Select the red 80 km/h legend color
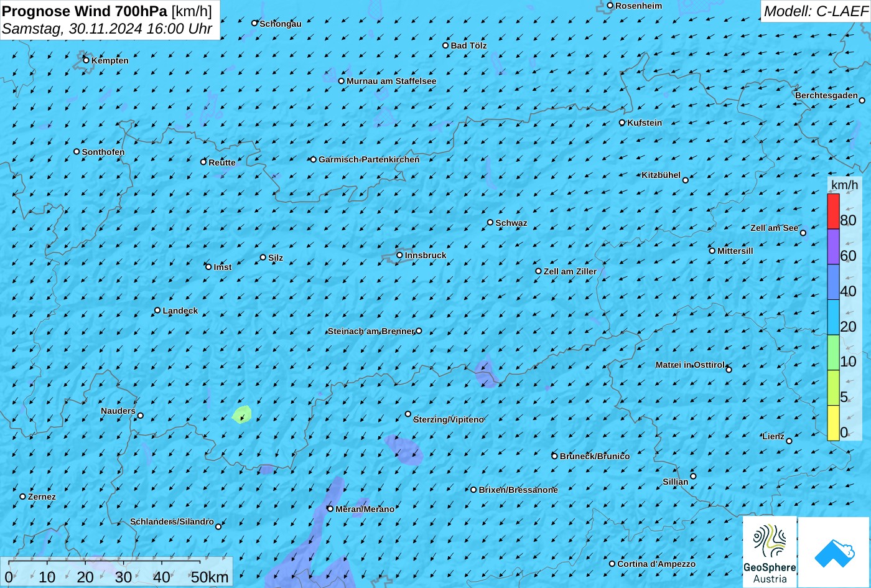Screen dimensions: 871x588 833,212
